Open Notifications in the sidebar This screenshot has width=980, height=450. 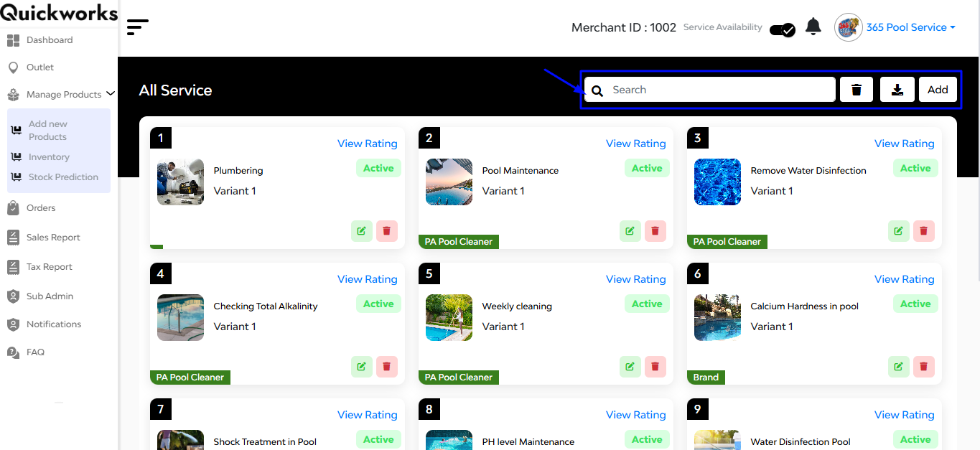pyautogui.click(x=54, y=324)
